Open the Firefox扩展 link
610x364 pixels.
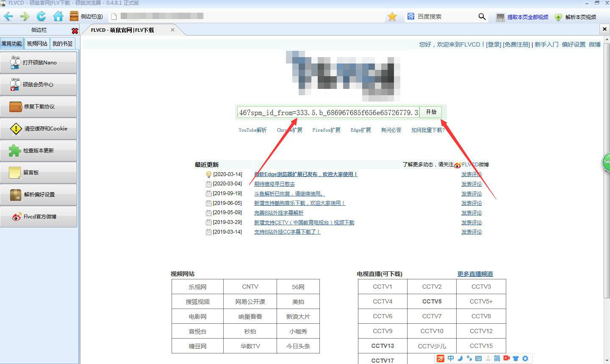(326, 130)
